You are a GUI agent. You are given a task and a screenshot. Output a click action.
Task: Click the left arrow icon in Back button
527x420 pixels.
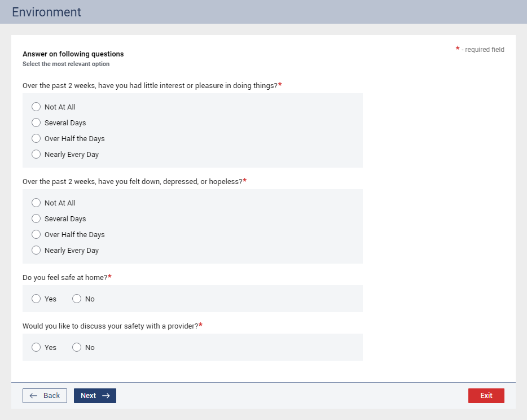pos(34,396)
